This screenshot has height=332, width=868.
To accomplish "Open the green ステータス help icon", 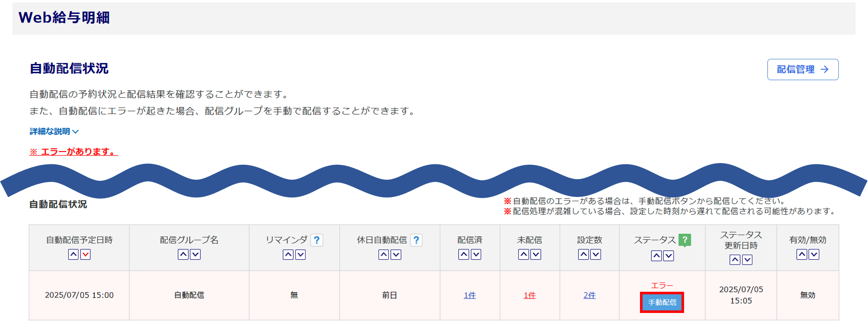I will click(x=684, y=240).
